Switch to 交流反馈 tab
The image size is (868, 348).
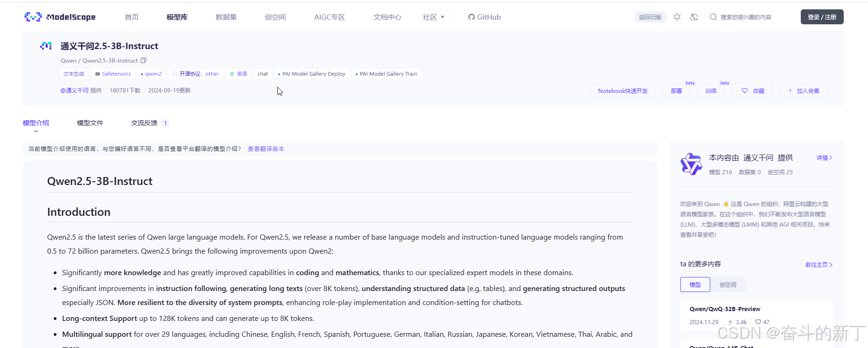point(150,123)
